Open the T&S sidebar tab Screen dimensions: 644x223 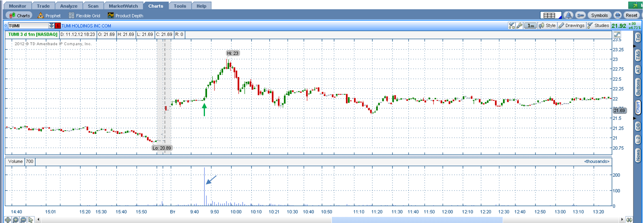(x=638, y=55)
